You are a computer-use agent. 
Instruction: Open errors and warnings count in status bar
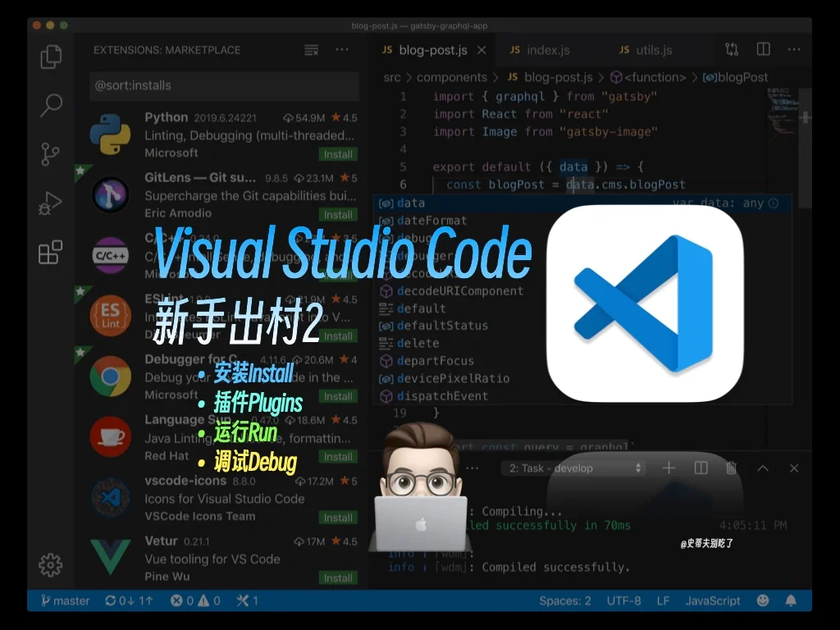pyautogui.click(x=195, y=600)
